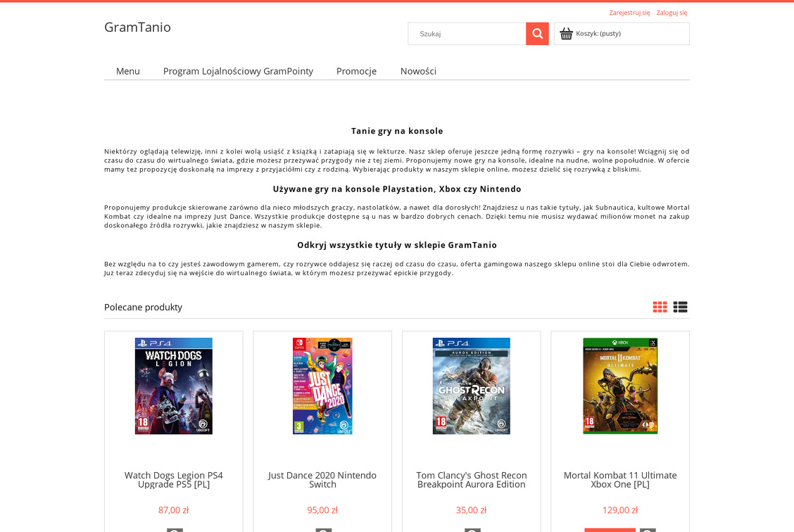Viewport: 794px width, 532px height.
Task: Click the Używane gry na konsole heading
Action: pos(397,189)
